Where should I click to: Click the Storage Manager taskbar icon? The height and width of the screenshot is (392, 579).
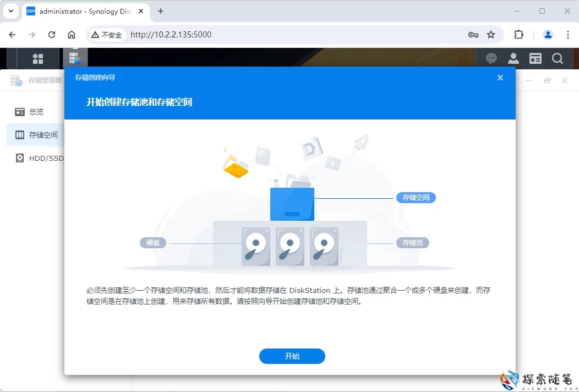click(75, 58)
